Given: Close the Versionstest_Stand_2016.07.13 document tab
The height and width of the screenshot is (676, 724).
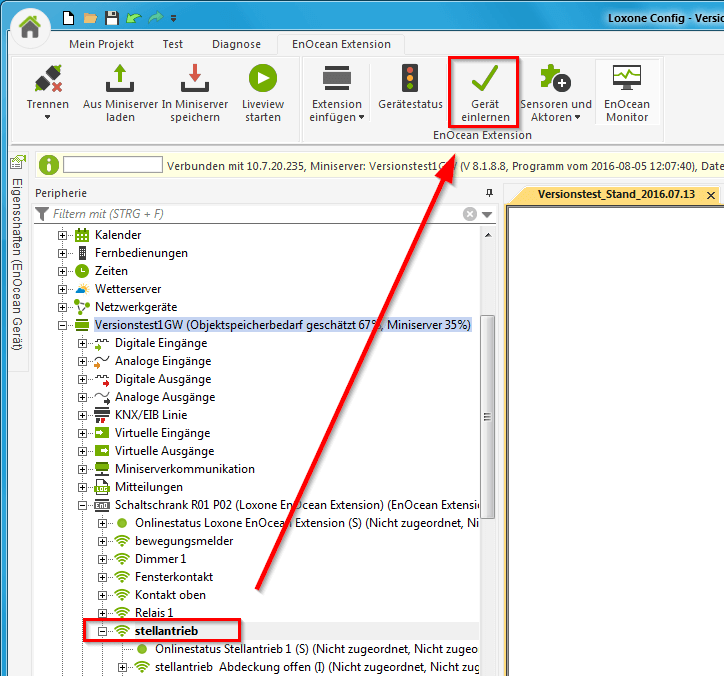Looking at the screenshot, I should click(x=710, y=194).
